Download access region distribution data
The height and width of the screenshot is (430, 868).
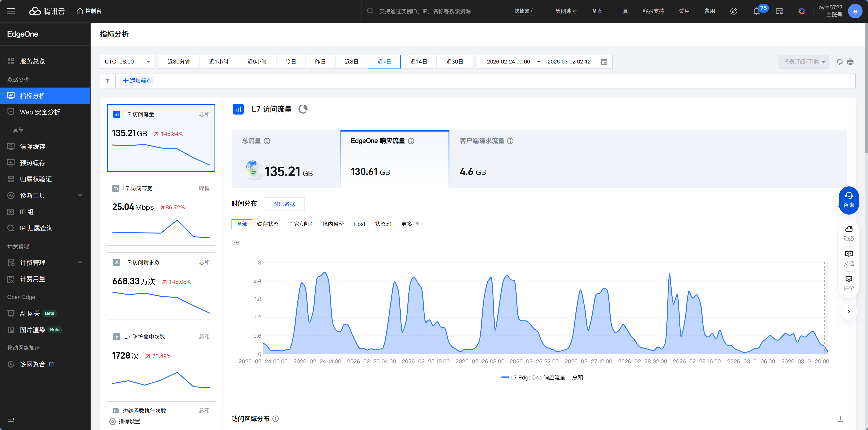840,419
